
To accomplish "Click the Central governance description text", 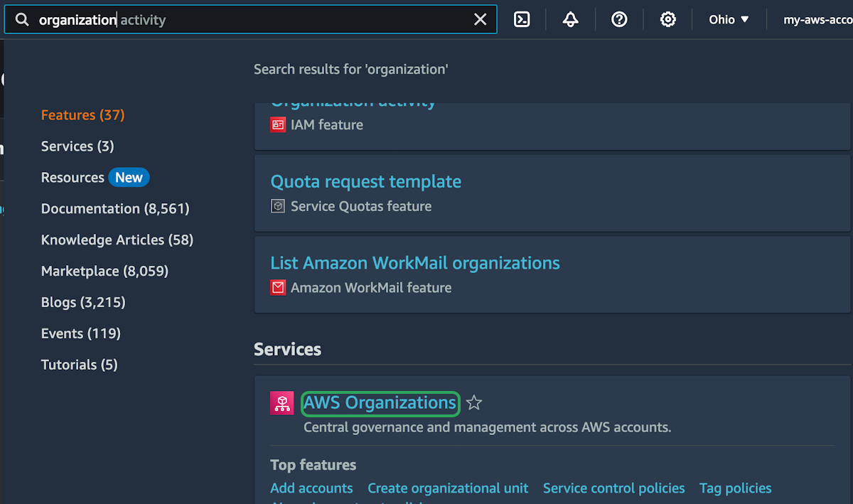I will coord(488,427).
